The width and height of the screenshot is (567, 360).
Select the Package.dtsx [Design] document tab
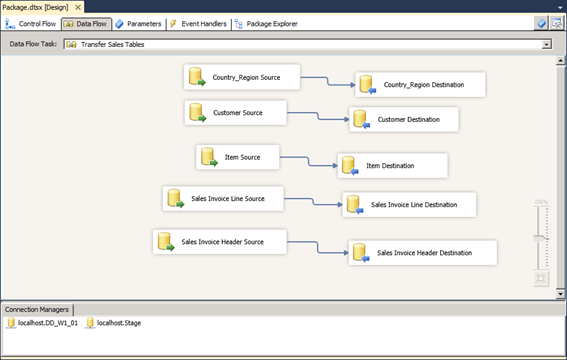coord(35,7)
